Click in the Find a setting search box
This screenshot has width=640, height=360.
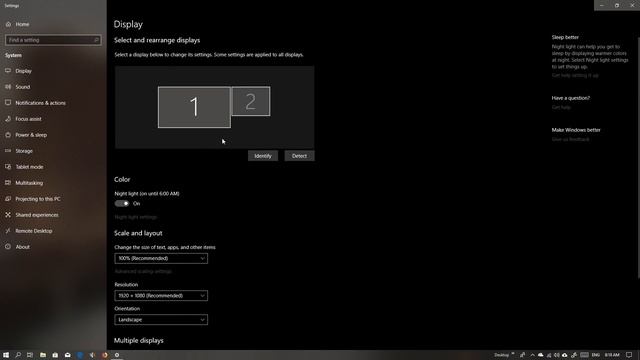point(53,40)
